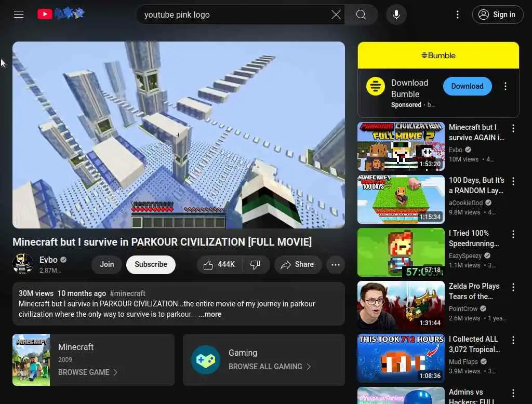The width and height of the screenshot is (532, 404).
Task: Open the settings three-dot menu in header
Action: [x=458, y=15]
